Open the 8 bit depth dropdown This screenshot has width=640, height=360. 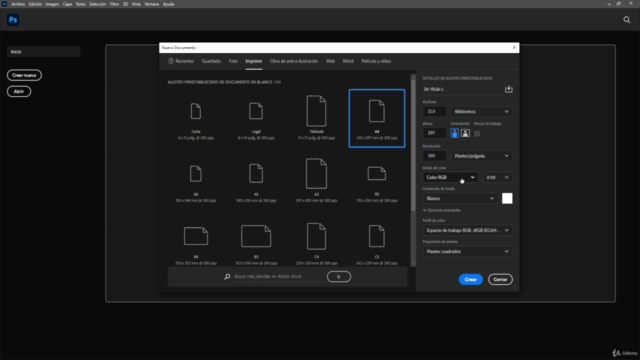[497, 177]
